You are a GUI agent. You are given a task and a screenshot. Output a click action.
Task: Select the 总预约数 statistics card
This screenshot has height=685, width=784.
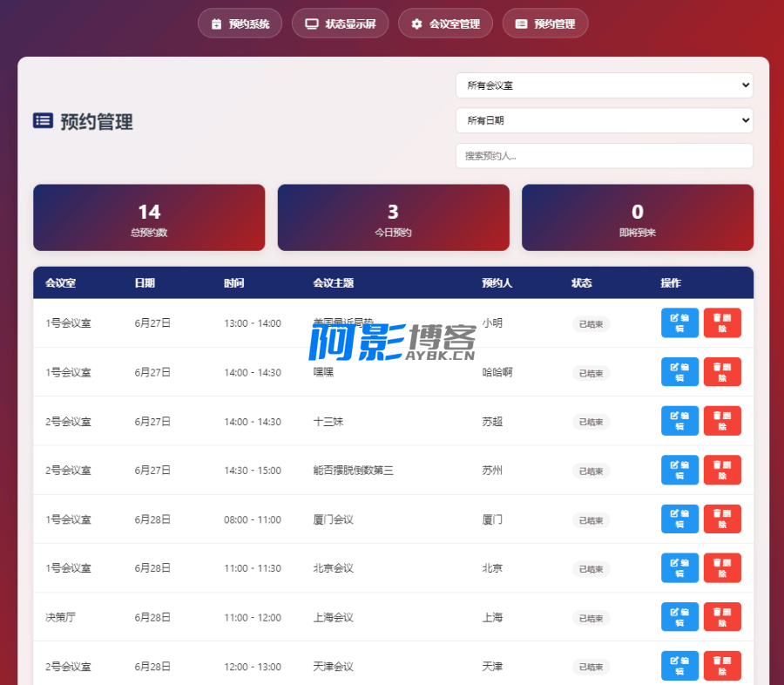click(149, 218)
